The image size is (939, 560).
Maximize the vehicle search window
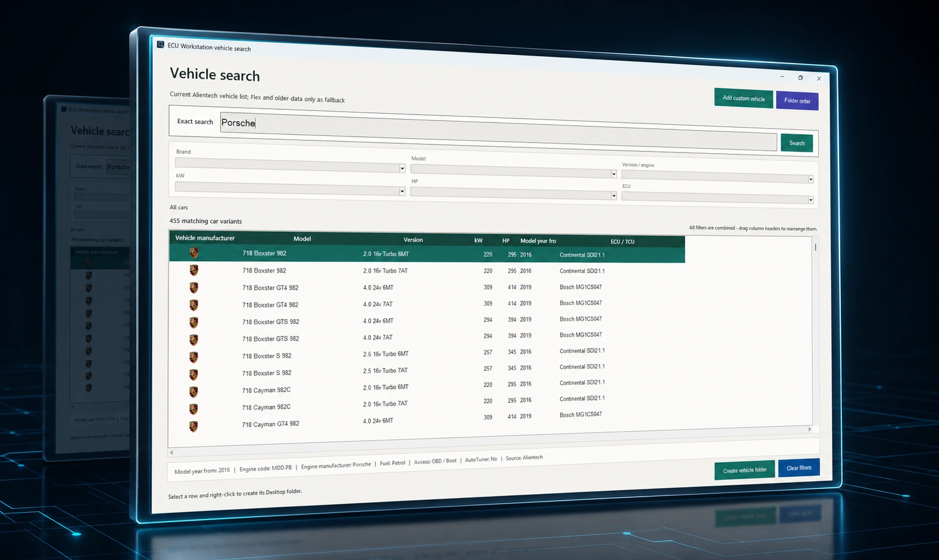(x=800, y=77)
